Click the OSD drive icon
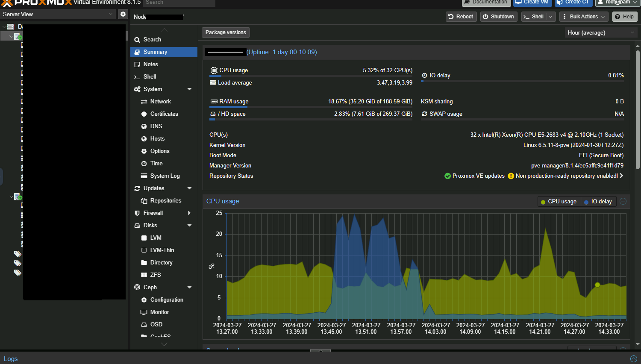 tap(144, 325)
